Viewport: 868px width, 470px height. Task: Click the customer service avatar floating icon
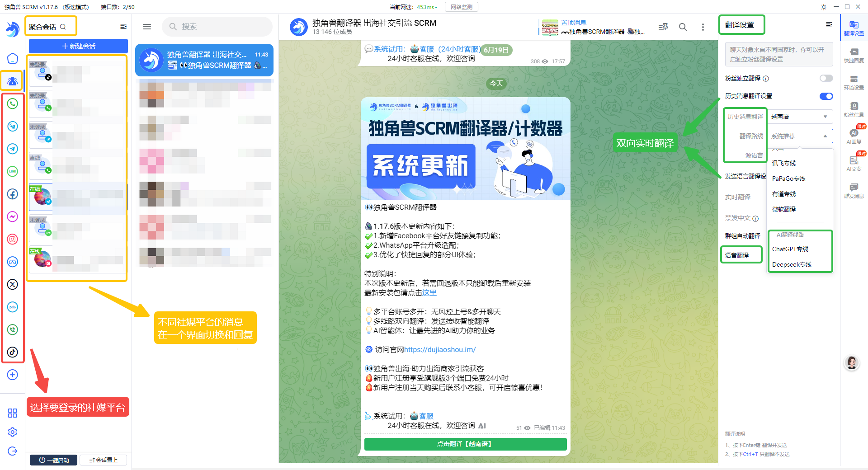852,362
